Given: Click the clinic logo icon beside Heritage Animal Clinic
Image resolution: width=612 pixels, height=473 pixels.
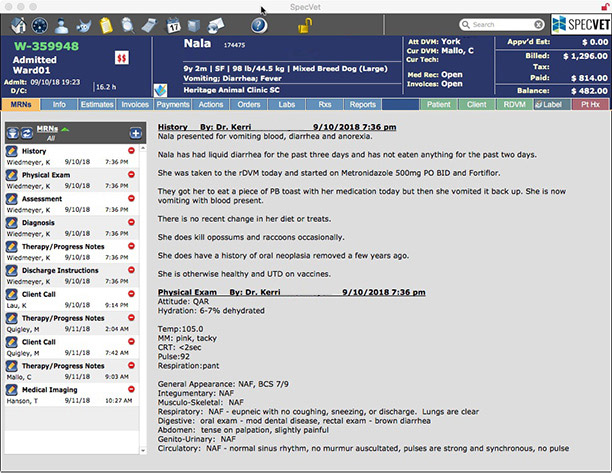Looking at the screenshot, I should pos(160,90).
